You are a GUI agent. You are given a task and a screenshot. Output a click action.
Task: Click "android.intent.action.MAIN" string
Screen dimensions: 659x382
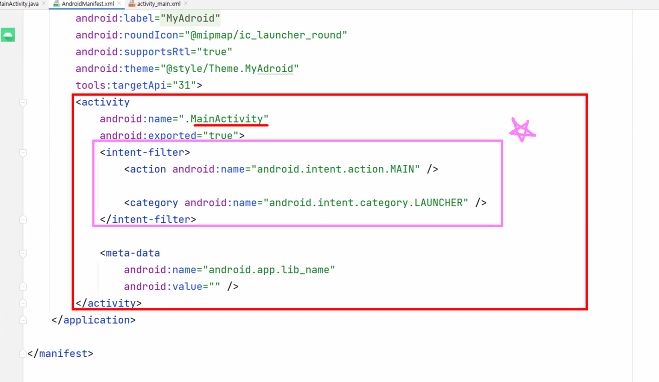(335, 169)
